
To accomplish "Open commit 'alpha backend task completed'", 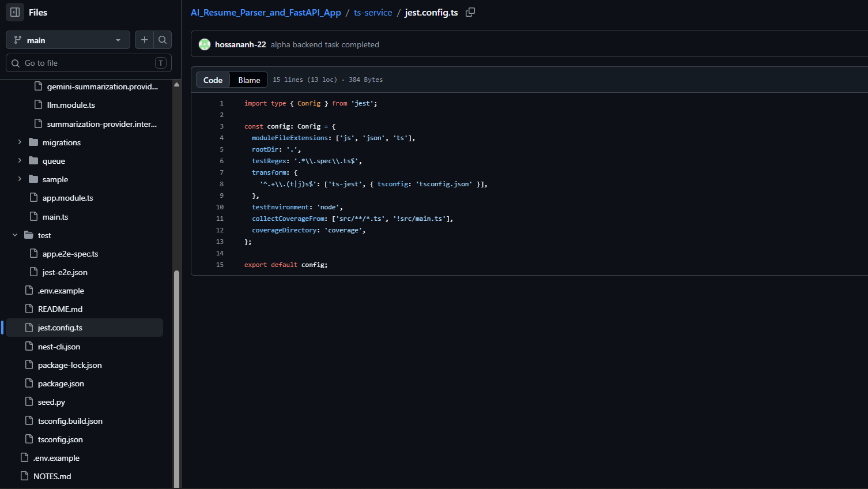I will [x=325, y=44].
